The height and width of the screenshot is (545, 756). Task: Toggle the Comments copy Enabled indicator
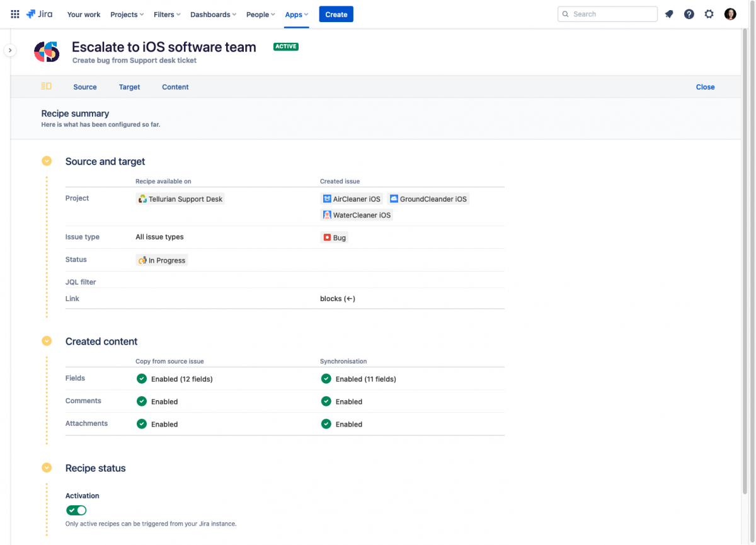pyautogui.click(x=142, y=401)
